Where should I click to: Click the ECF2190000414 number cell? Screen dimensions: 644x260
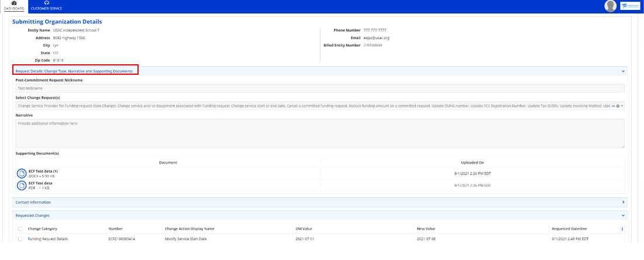(122, 239)
